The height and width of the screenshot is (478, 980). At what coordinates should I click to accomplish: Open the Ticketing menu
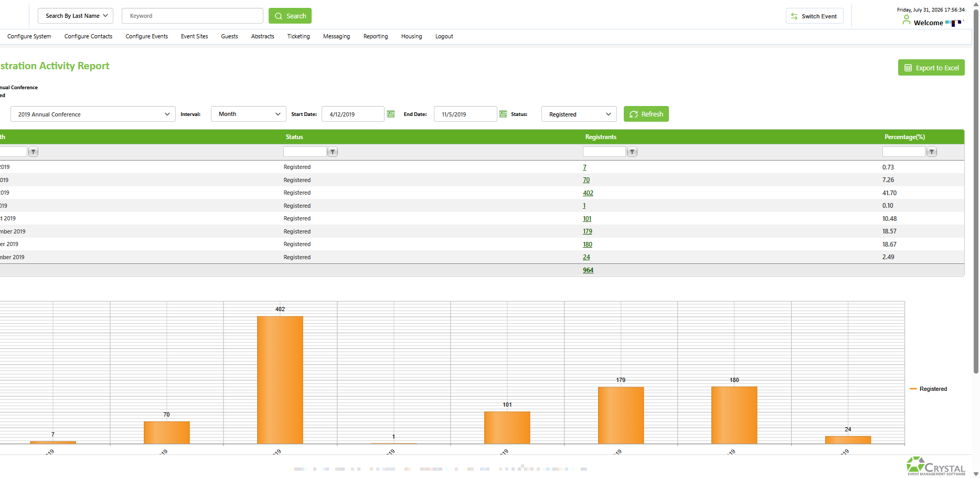(x=299, y=37)
